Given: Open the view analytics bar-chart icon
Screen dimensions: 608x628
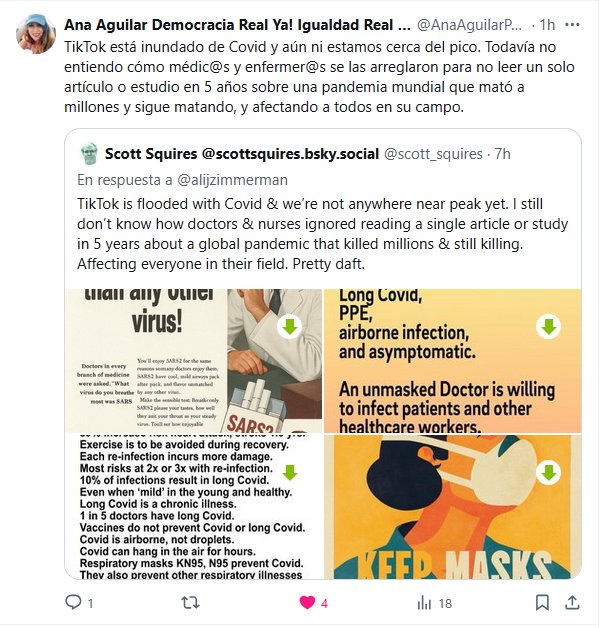Looking at the screenshot, I should 425,602.
